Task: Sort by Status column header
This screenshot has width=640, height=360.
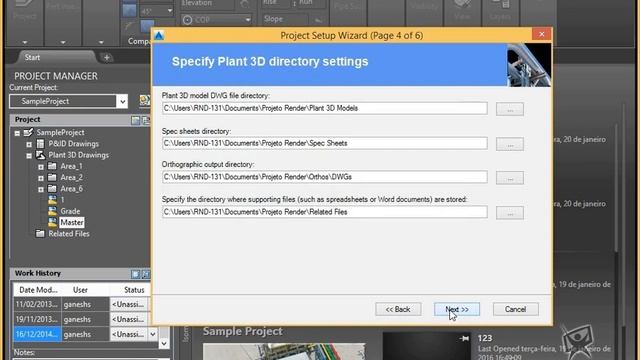Action: (x=134, y=290)
